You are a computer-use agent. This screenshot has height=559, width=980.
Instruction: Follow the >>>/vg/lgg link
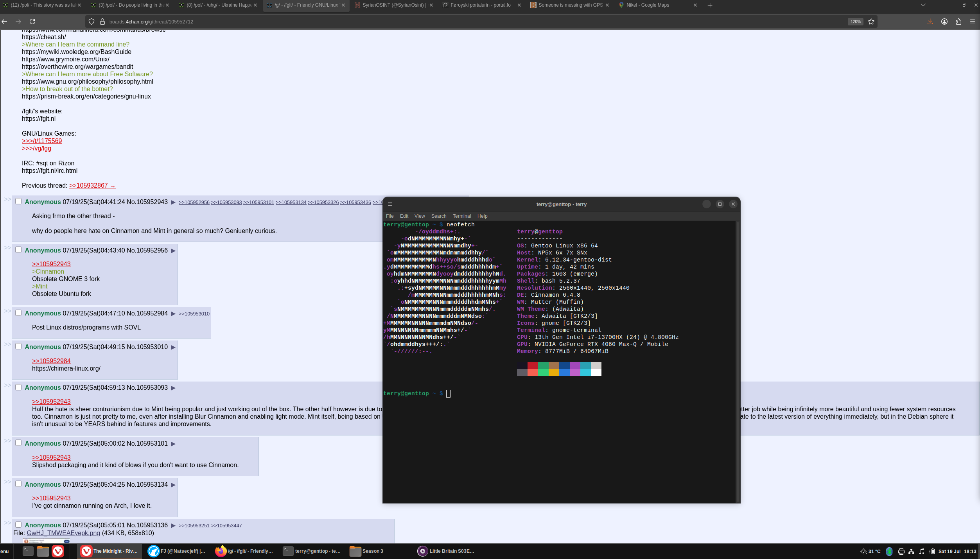coord(36,148)
